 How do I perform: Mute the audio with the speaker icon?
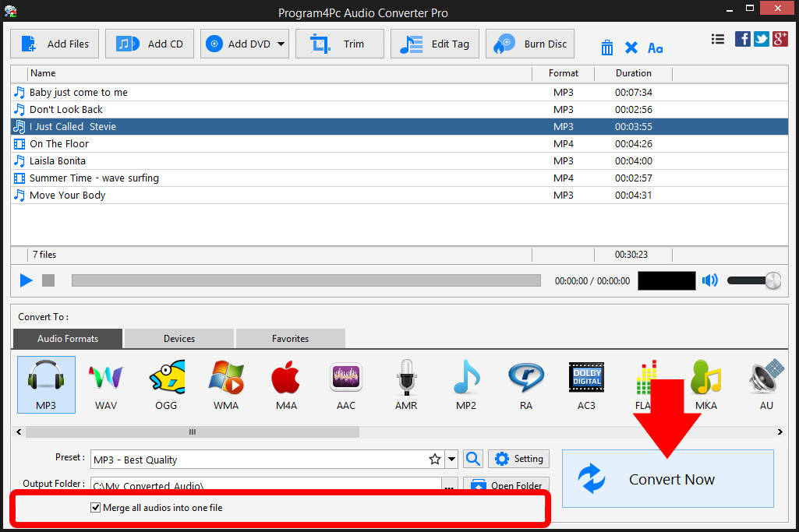click(x=709, y=280)
